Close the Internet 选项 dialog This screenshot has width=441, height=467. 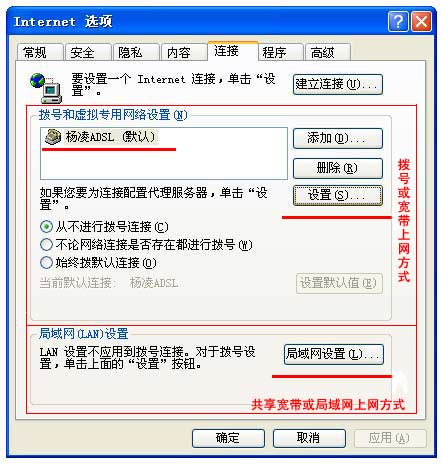click(x=421, y=22)
